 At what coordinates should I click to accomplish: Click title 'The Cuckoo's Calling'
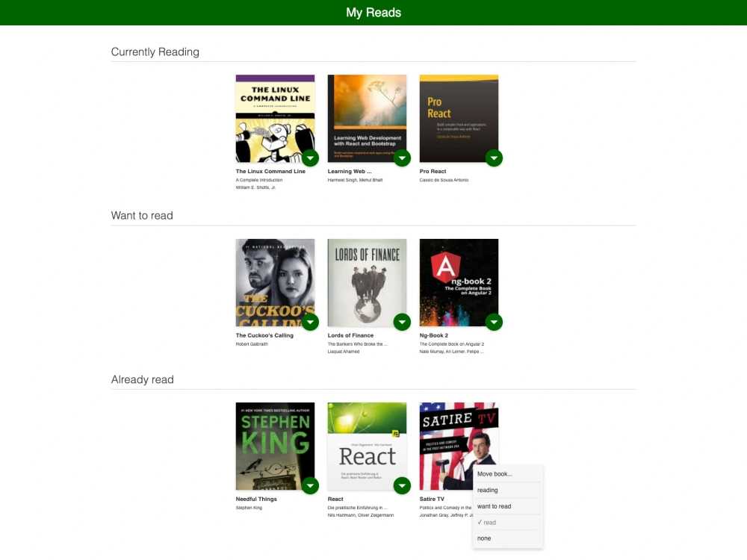(x=264, y=335)
